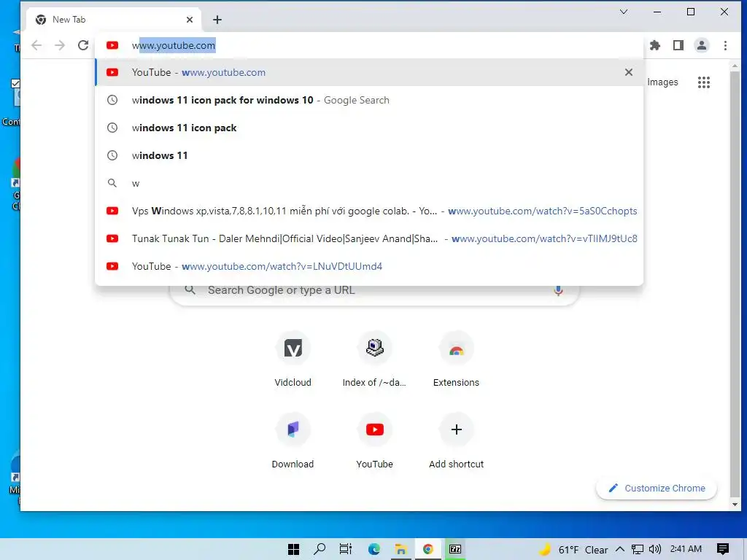The image size is (747, 560).
Task: Click the browser forward arrow
Action: tap(60, 45)
